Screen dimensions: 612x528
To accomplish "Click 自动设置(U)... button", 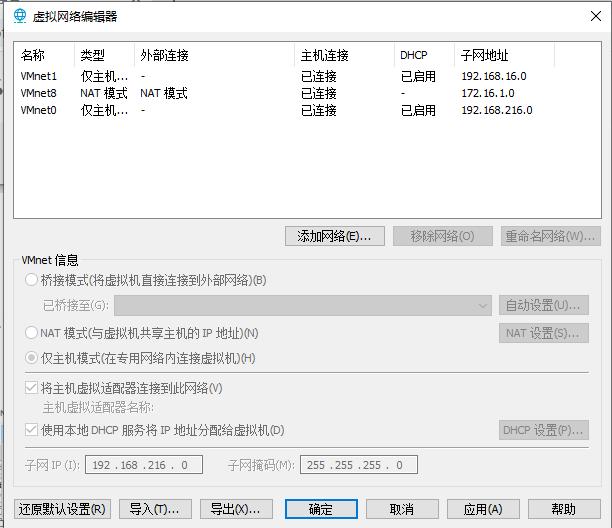I will click(544, 305).
